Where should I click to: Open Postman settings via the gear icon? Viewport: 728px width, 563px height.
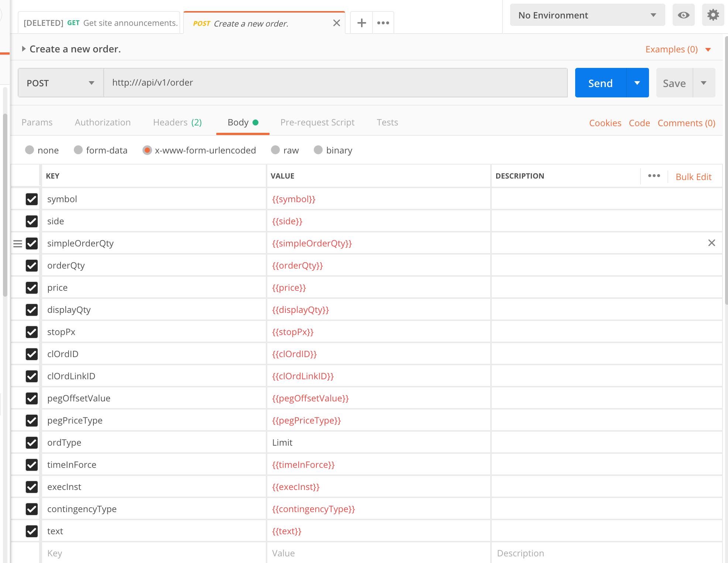[713, 15]
